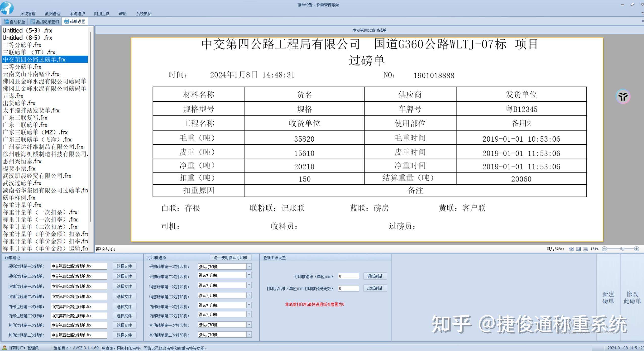Select 三联磅单（JT）.frx template

(x=45, y=52)
